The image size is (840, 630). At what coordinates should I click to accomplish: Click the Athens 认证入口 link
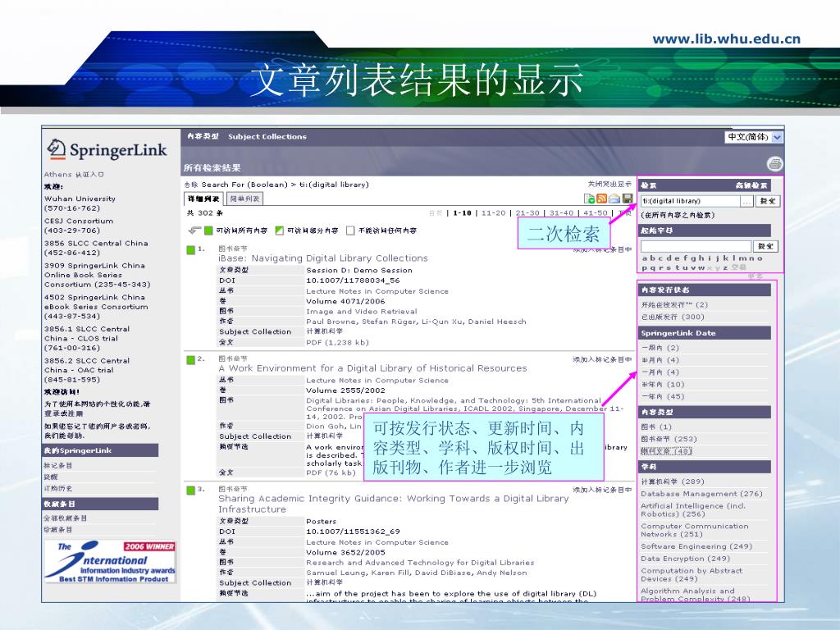[x=74, y=174]
